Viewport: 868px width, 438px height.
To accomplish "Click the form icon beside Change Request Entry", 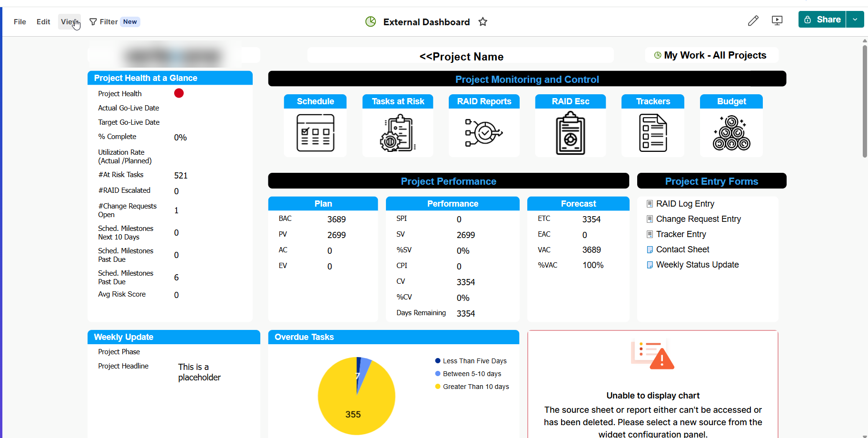I will (650, 219).
